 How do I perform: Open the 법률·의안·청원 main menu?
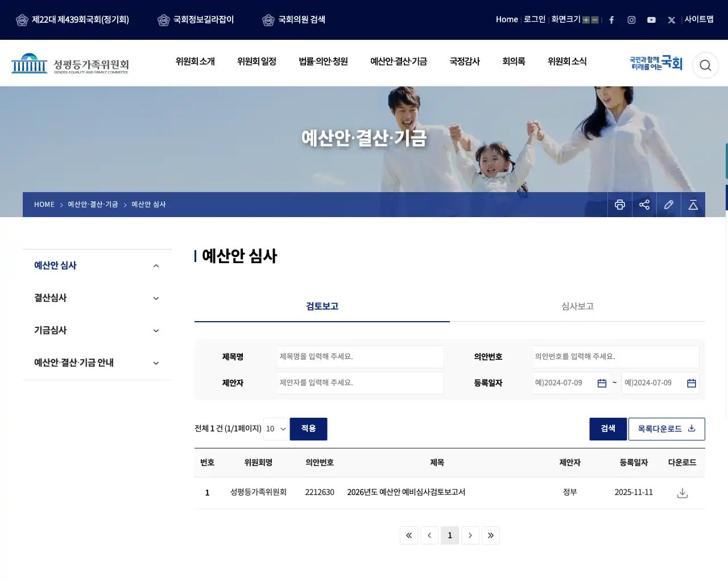(323, 61)
